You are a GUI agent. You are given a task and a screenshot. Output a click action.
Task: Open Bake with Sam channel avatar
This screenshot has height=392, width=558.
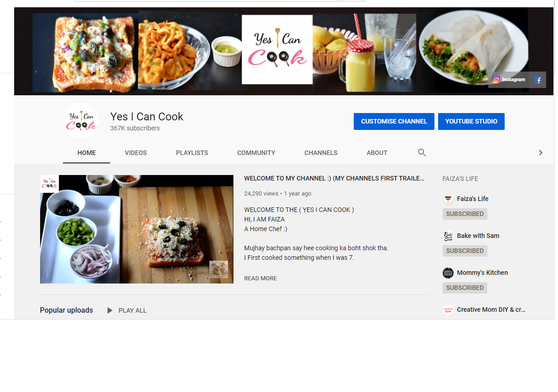coord(448,236)
